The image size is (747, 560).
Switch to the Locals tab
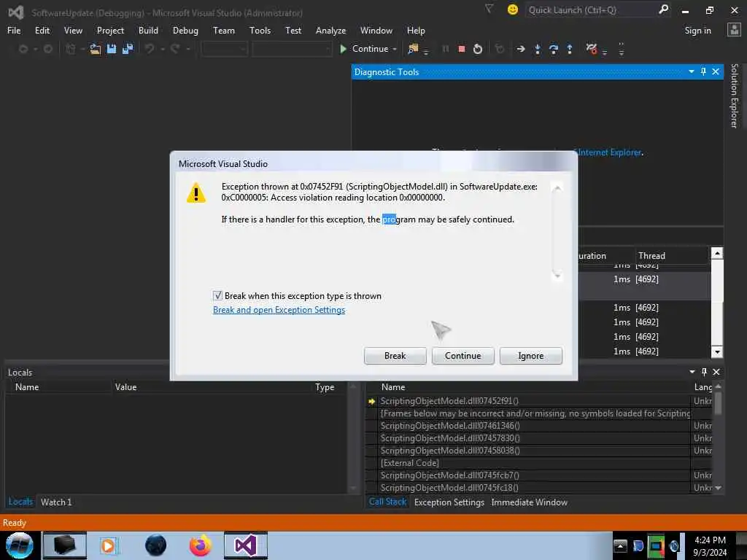click(x=20, y=502)
